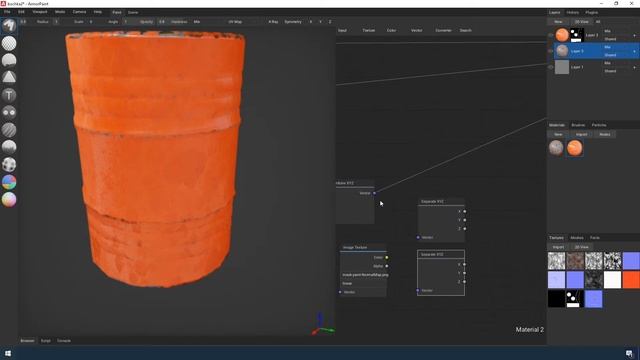Select the Brush tool in left toolbar
This screenshot has height=360, width=640.
point(9,26)
